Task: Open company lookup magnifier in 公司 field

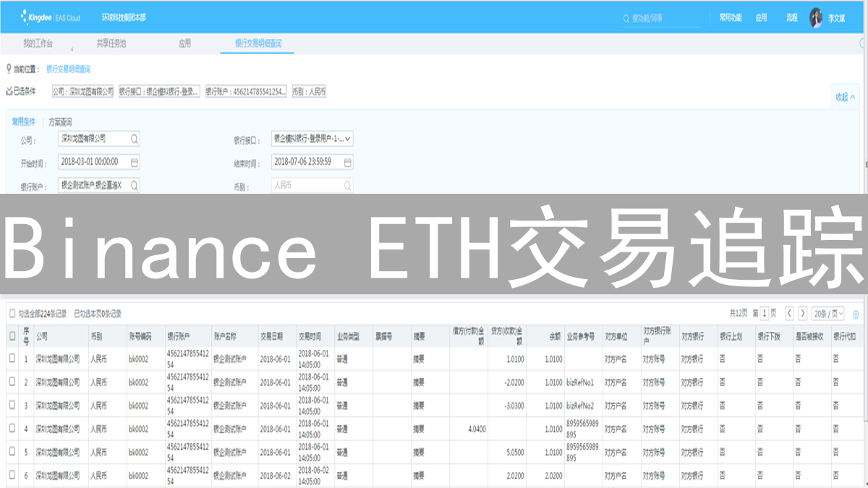Action: coord(135,139)
